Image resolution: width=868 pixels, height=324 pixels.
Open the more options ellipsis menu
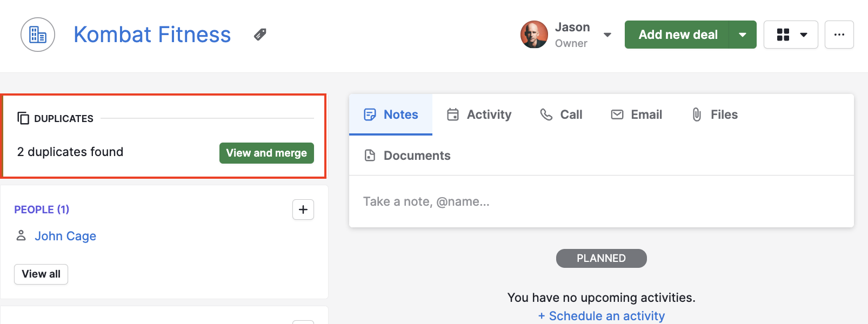[x=839, y=35]
